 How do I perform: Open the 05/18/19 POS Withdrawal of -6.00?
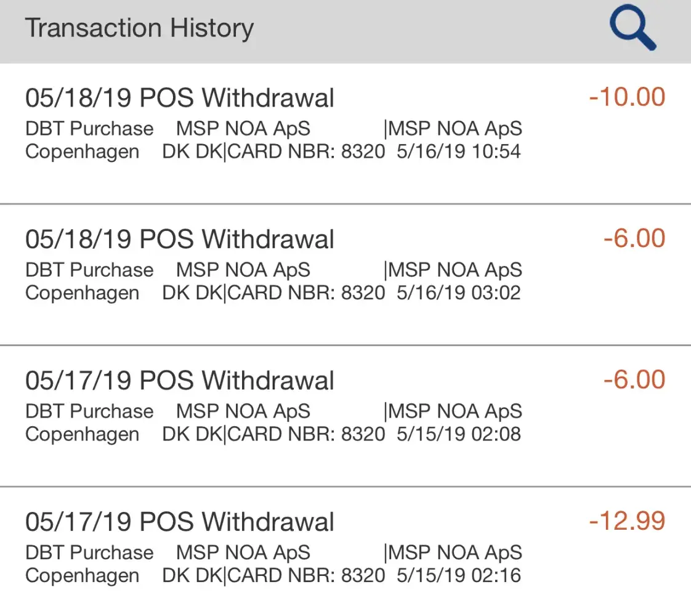coord(180,240)
